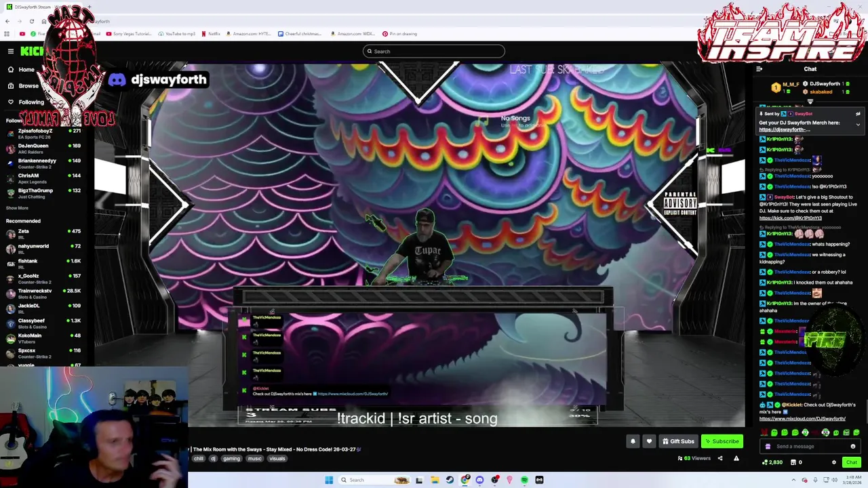
Task: Open the djswayforth merch link
Action: coord(785,129)
